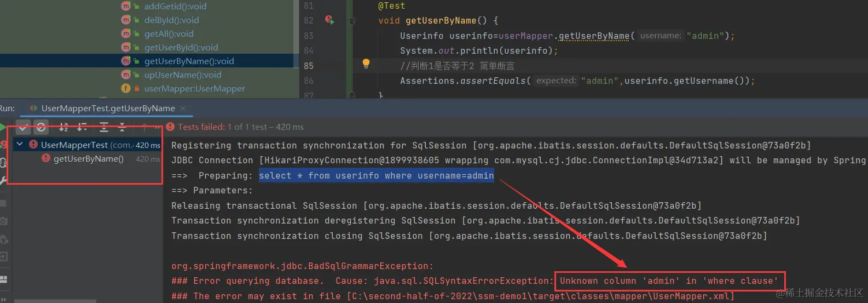Collapse the UserMapperTest tree node

pyautogui.click(x=20, y=144)
